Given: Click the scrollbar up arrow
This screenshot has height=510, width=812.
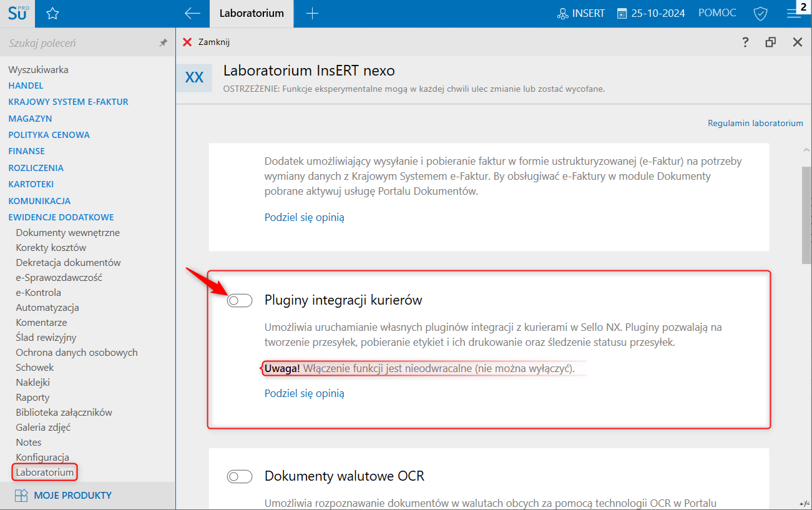Looking at the screenshot, I should 806,150.
